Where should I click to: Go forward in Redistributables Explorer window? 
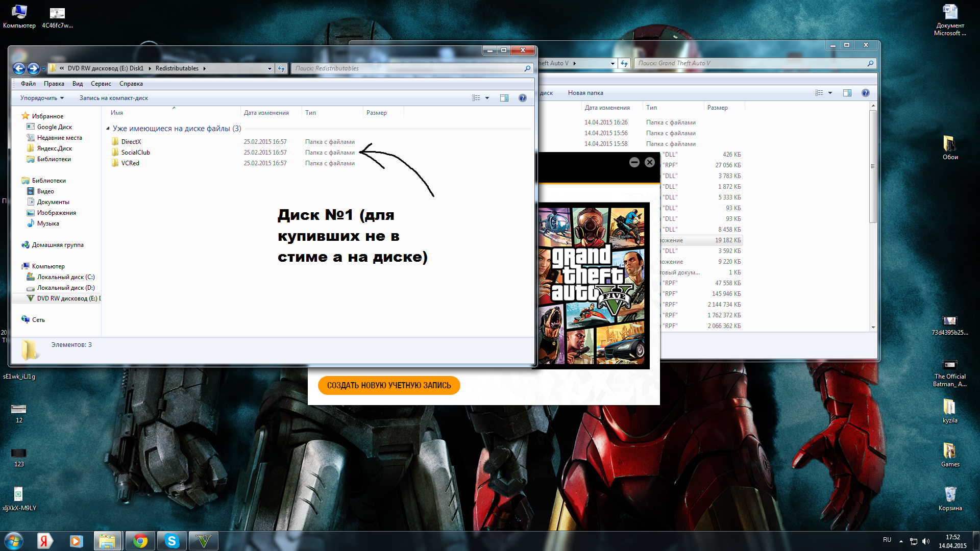pyautogui.click(x=33, y=68)
